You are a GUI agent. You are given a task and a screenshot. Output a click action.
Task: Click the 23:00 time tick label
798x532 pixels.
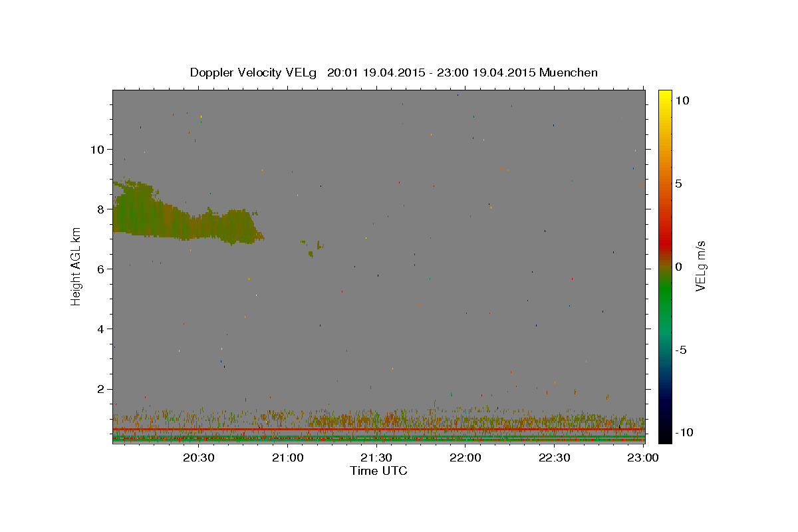(643, 458)
